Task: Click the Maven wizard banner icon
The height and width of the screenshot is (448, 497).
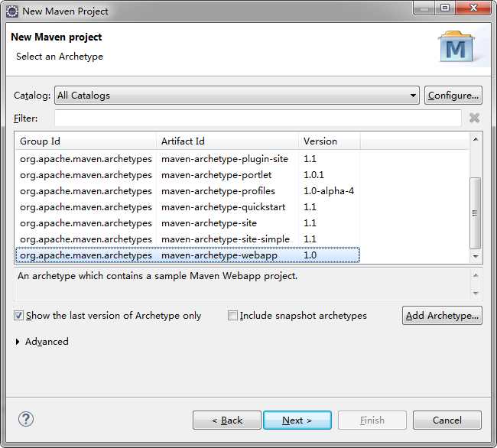Action: pos(456,47)
